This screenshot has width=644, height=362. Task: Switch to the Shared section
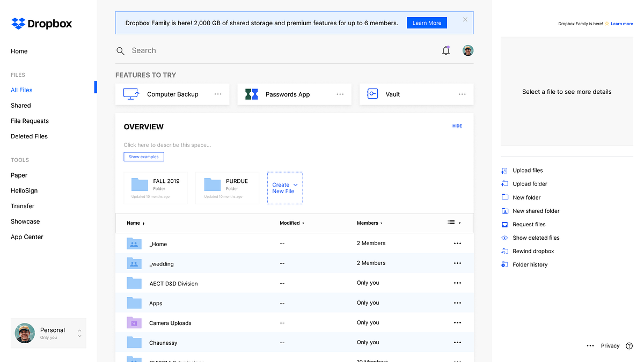tap(20, 105)
